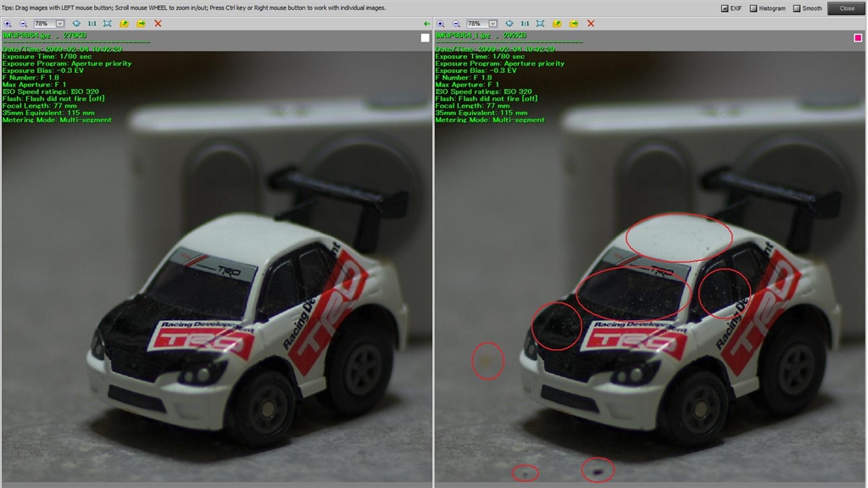
Task: Click left pane filename showing 276KB
Action: click(44, 36)
